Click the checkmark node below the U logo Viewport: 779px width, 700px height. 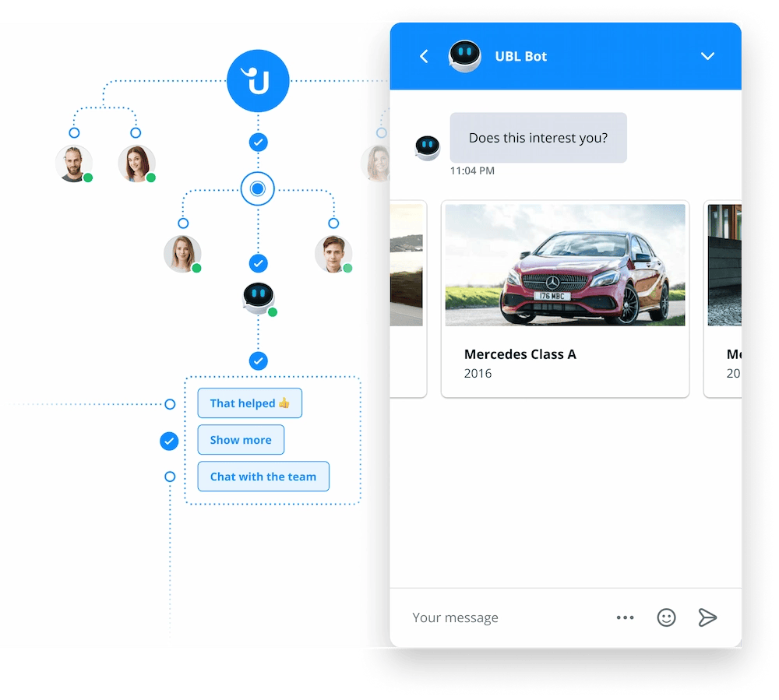259,142
